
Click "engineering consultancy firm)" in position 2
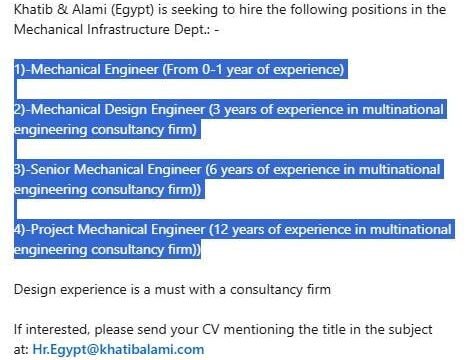[105, 130]
